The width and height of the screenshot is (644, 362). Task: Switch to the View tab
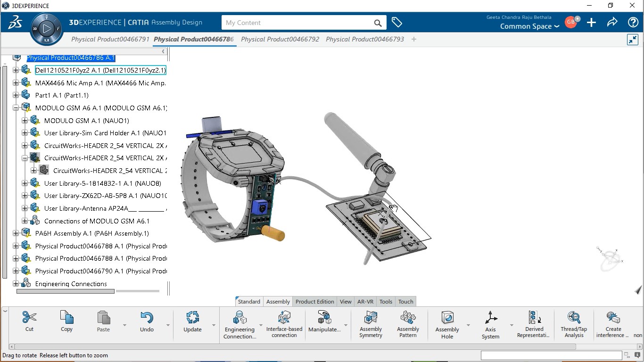346,302
